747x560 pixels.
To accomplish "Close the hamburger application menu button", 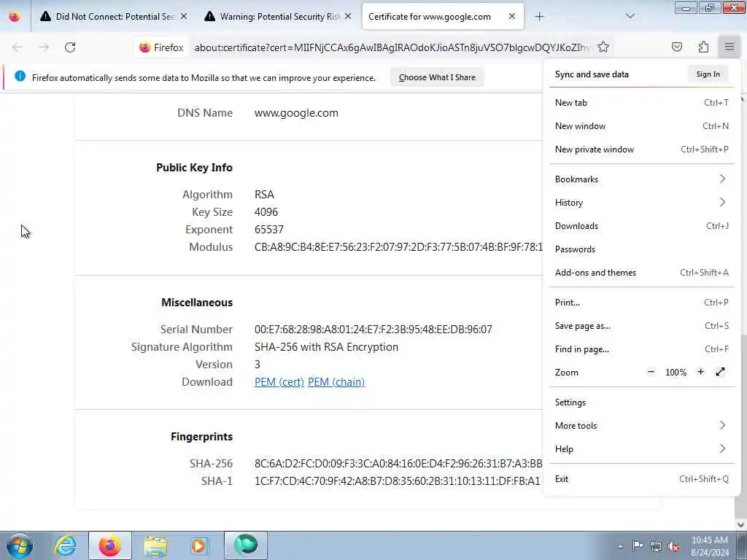I will click(x=729, y=47).
